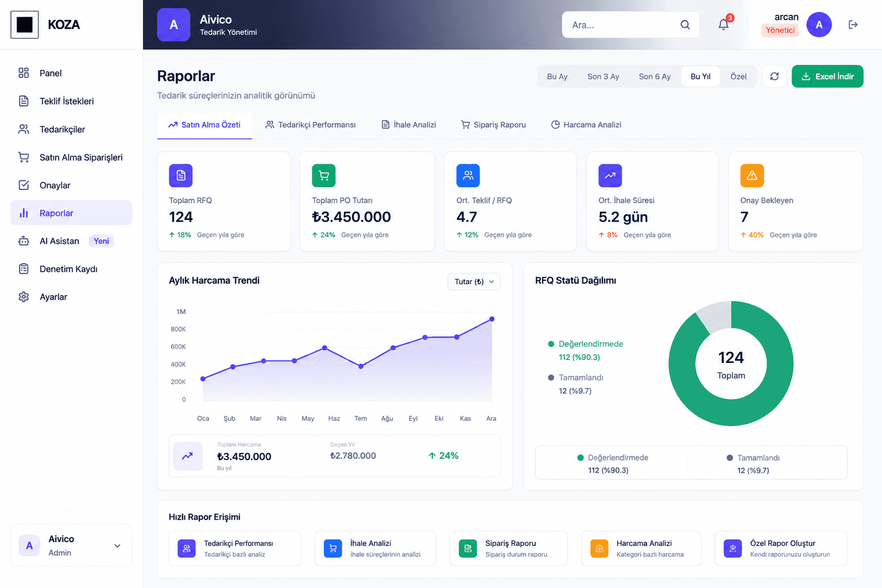The width and height of the screenshot is (882, 588).
Task: Switch to Satın Alma Özeti tab
Action: tap(204, 125)
